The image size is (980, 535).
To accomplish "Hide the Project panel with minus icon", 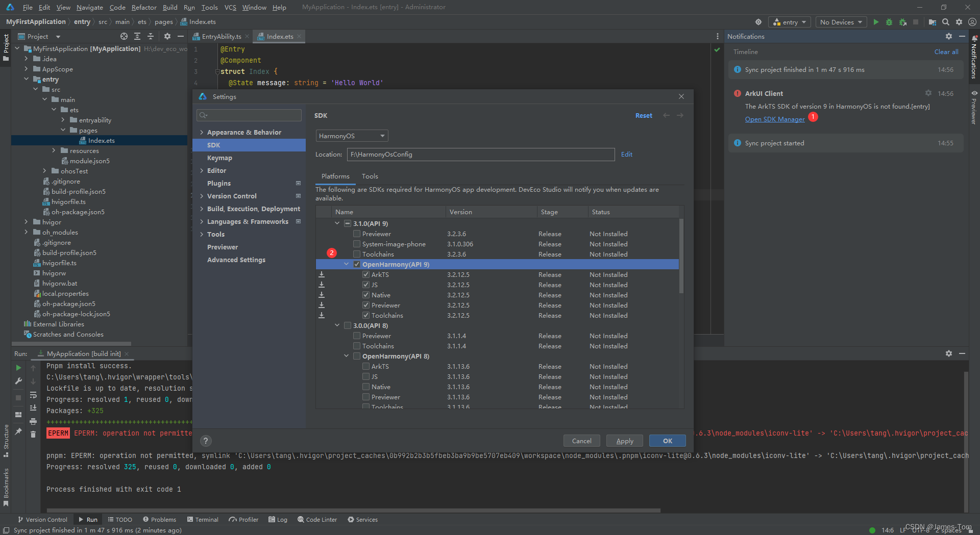I will (x=180, y=36).
